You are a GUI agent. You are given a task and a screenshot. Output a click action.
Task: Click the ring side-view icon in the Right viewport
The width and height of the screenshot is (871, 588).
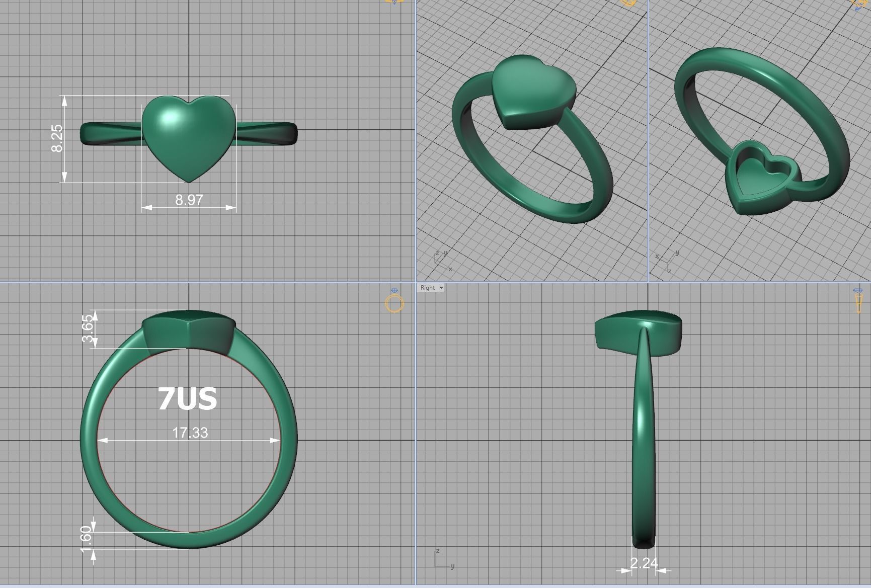point(858,301)
